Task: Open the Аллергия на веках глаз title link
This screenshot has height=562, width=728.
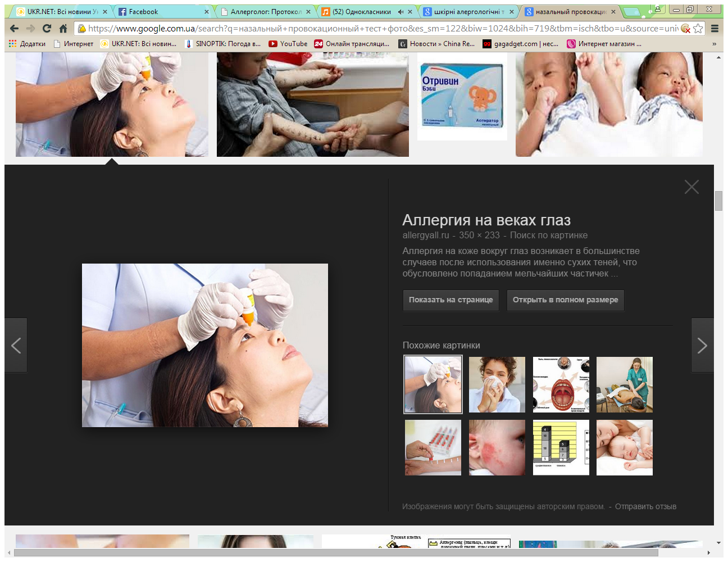Action: point(486,220)
